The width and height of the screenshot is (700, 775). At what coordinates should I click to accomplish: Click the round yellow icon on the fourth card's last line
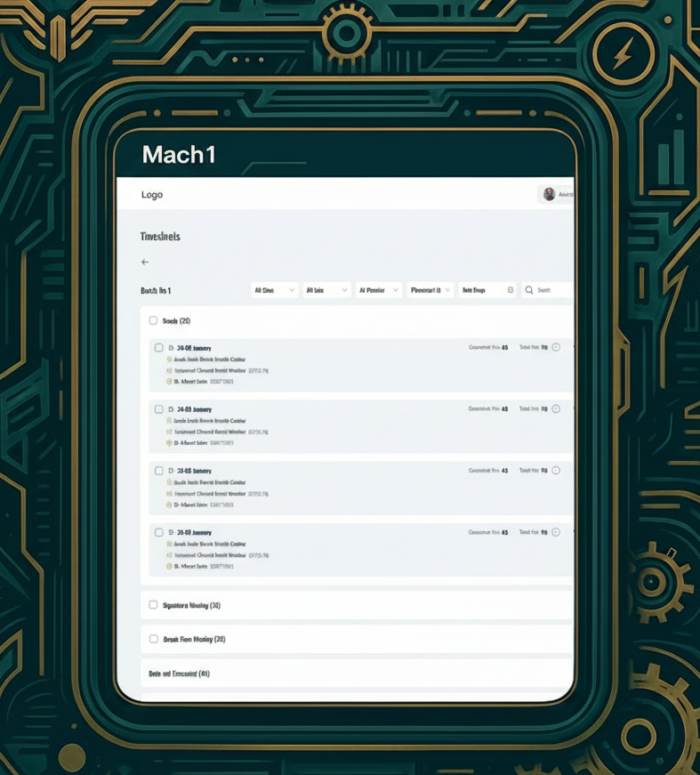coord(169,567)
